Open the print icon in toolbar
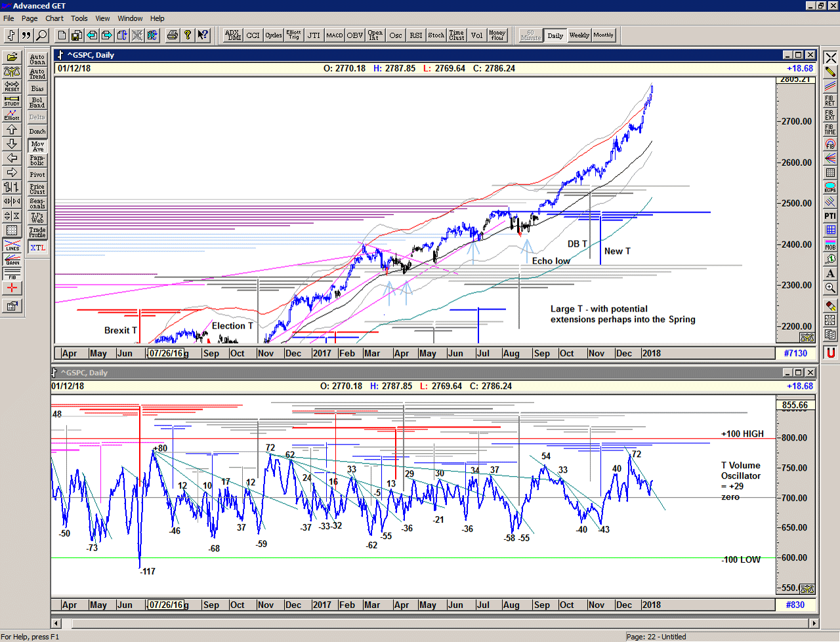This screenshot has width=840, height=642. coord(172,35)
